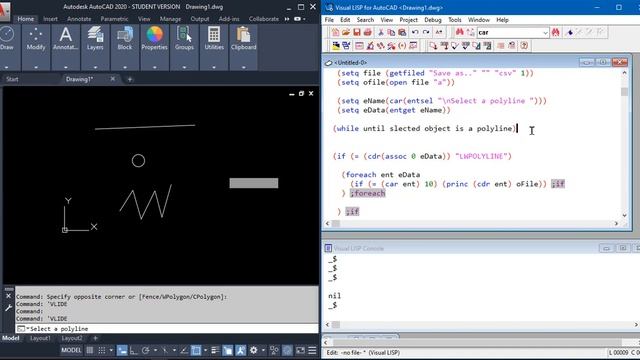This screenshot has height=360, width=640.
Task: Open Properties panel in AutoCAD ribbon
Action: [x=154, y=39]
